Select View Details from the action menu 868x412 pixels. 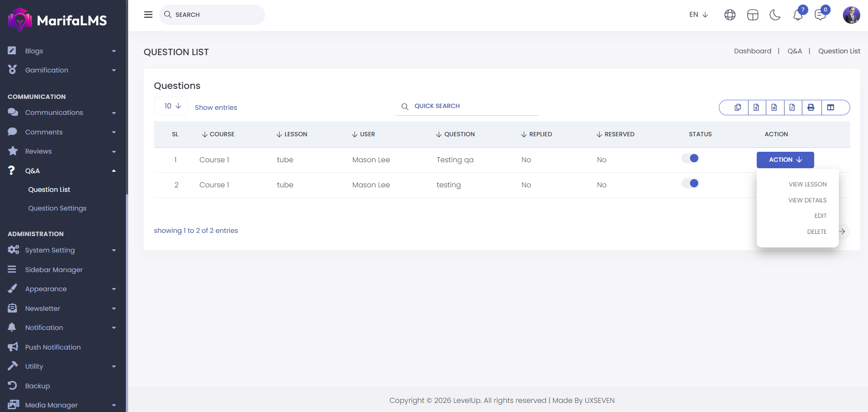807,201
